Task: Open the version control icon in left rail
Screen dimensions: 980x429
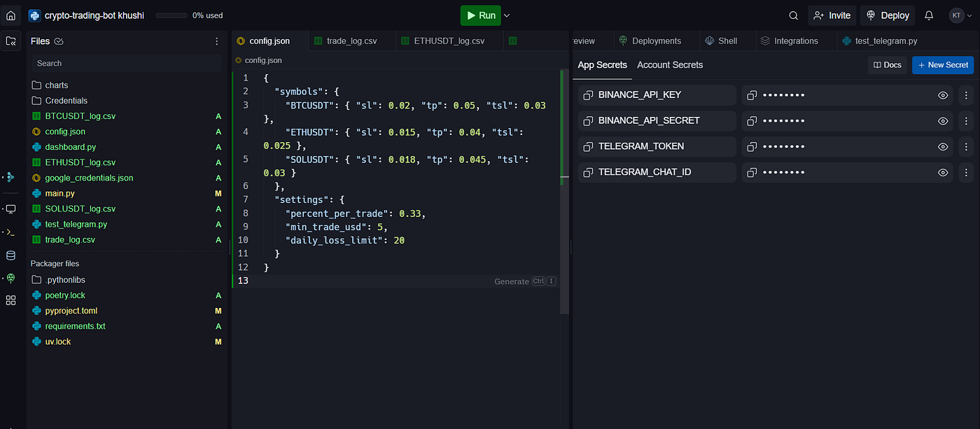Action: (x=10, y=177)
